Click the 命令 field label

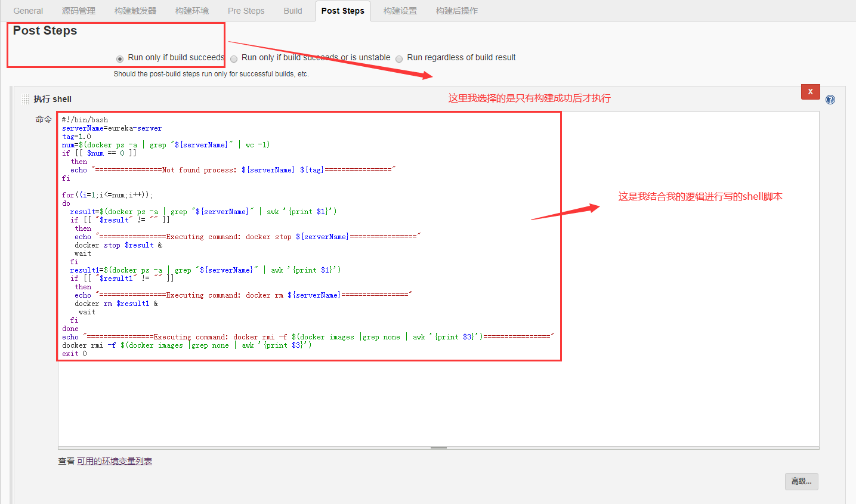tap(44, 119)
